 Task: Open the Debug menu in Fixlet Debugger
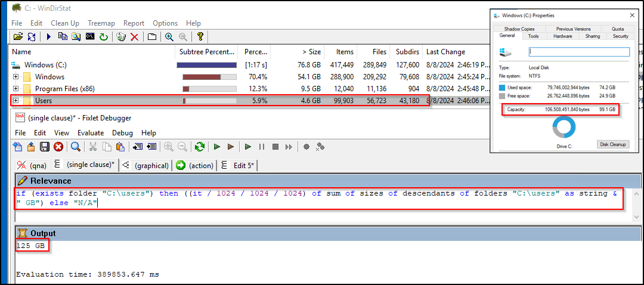click(122, 133)
